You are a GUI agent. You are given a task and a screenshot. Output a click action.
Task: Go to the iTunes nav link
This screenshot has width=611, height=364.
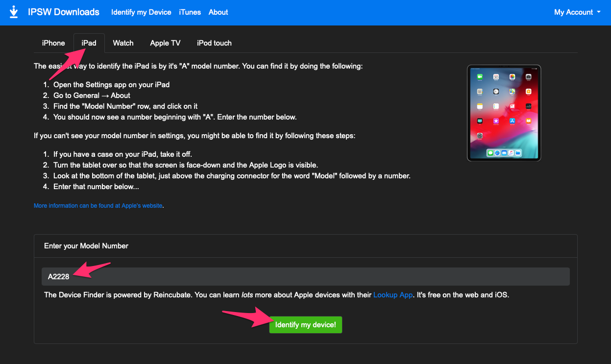[x=190, y=12]
